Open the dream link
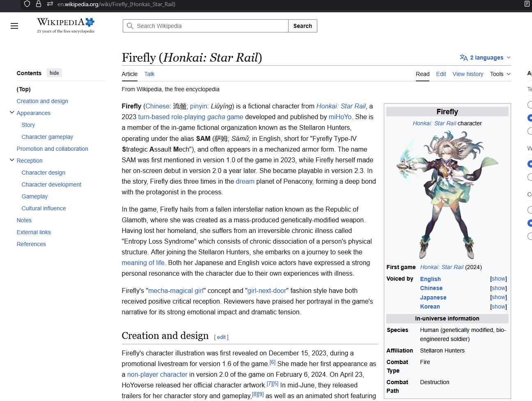This screenshot has width=532, height=401. pyautogui.click(x=245, y=181)
